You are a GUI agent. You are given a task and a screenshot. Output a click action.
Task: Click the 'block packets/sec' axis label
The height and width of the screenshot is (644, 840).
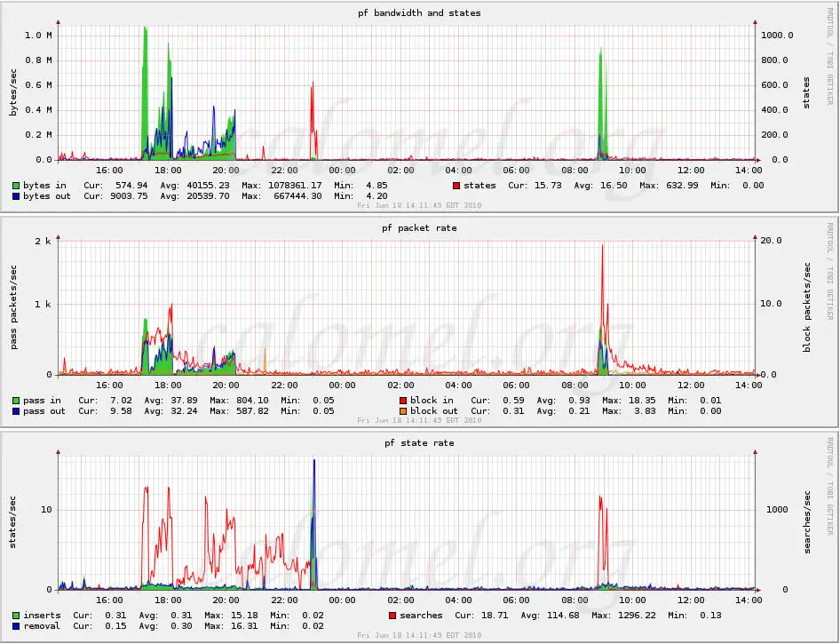coord(806,307)
